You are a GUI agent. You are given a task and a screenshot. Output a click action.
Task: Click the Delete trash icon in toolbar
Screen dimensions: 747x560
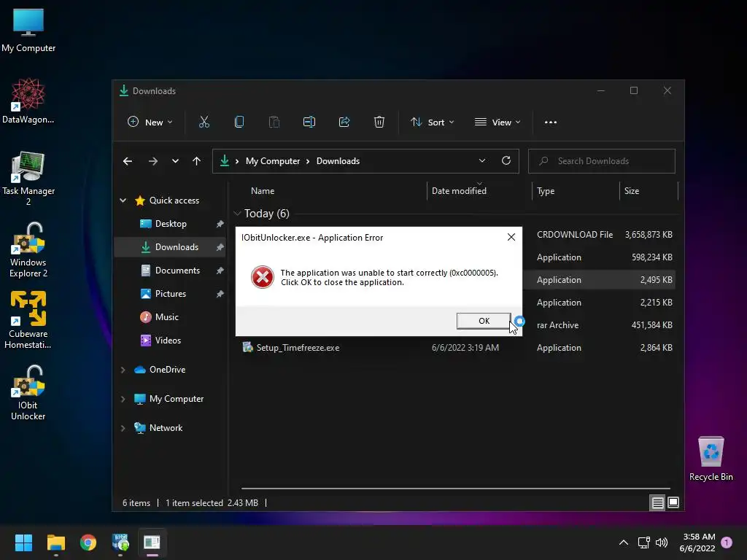point(379,122)
